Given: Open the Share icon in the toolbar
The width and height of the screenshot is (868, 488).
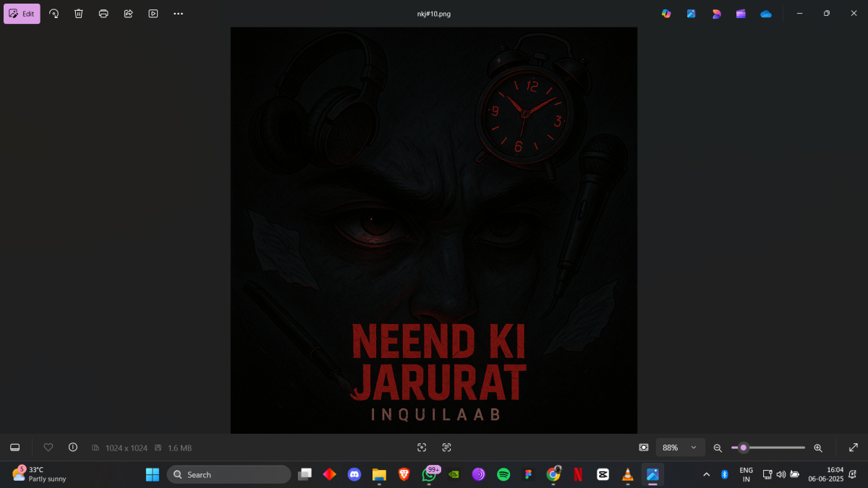Looking at the screenshot, I should 128,14.
